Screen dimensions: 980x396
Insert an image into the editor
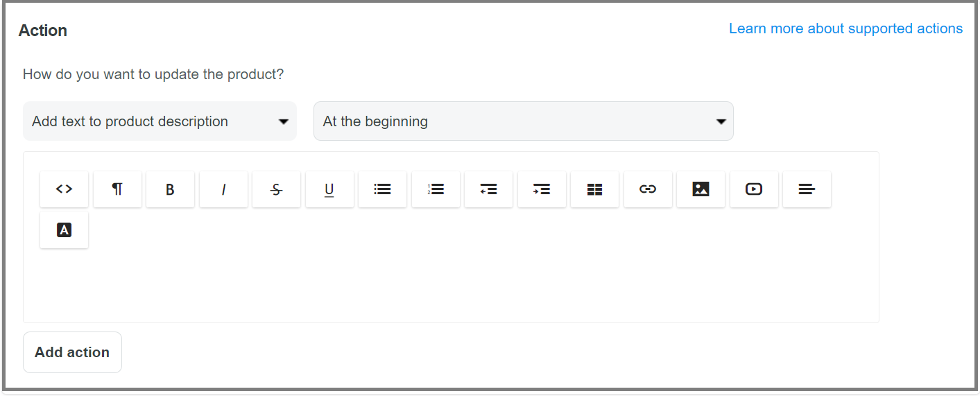tap(701, 189)
